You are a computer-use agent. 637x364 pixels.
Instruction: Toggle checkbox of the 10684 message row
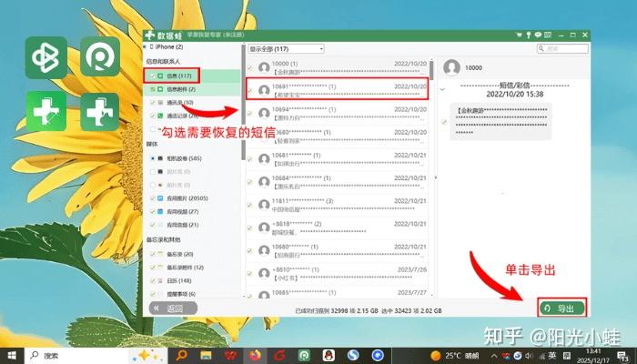pyautogui.click(x=250, y=182)
